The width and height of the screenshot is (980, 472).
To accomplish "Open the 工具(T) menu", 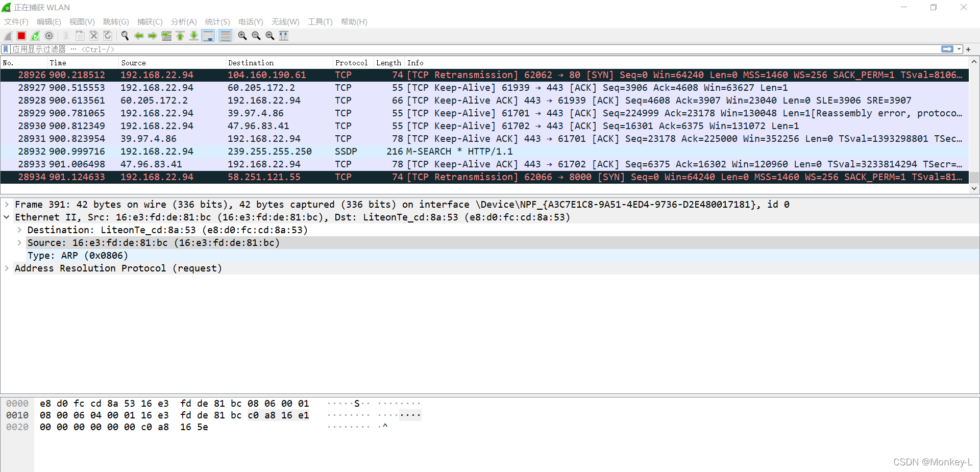I will [x=320, y=21].
